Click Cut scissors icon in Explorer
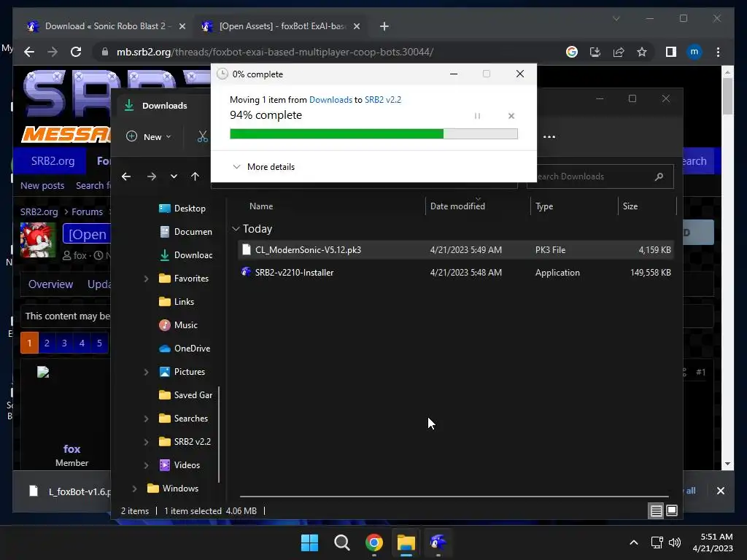Screen dimensions: 747x560 coord(203,136)
